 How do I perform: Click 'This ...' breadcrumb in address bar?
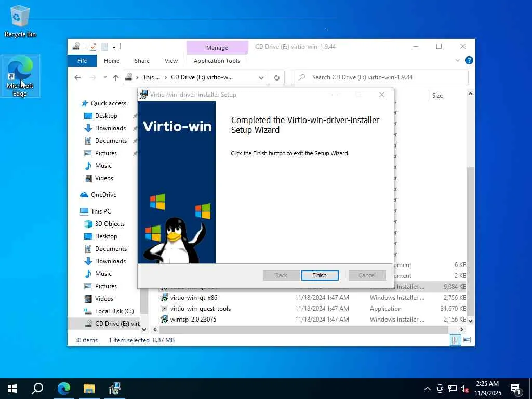(151, 77)
